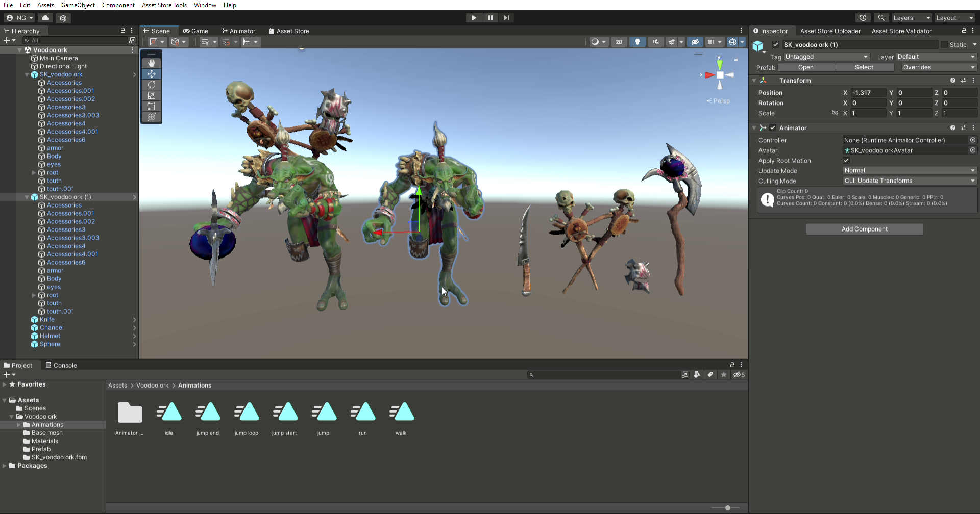Image resolution: width=980 pixels, height=514 pixels.
Task: Click the prefab Open button
Action: point(806,67)
